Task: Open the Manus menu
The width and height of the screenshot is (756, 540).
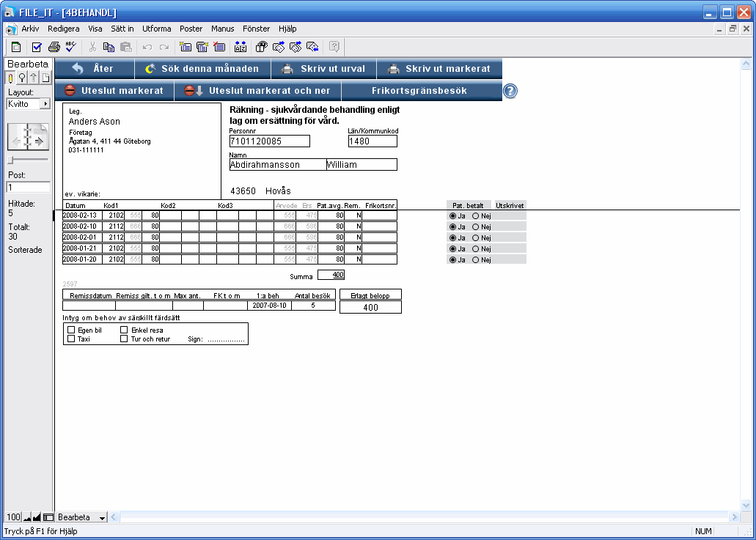Action: coord(223,29)
